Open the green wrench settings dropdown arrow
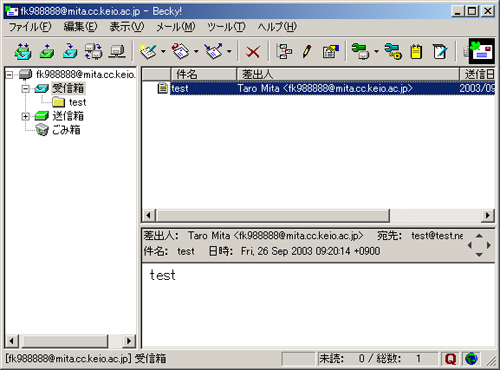Screen dimensions: 500x370 pos(376,51)
